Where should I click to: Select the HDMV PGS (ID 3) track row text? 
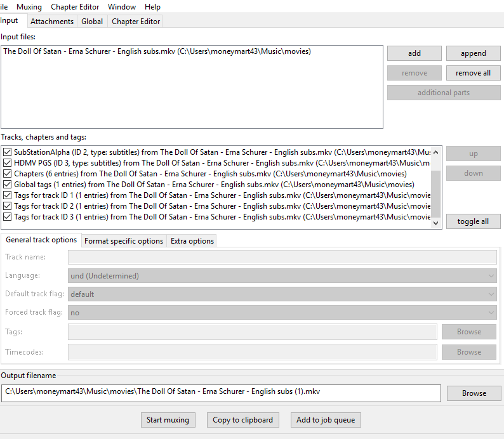pos(222,163)
